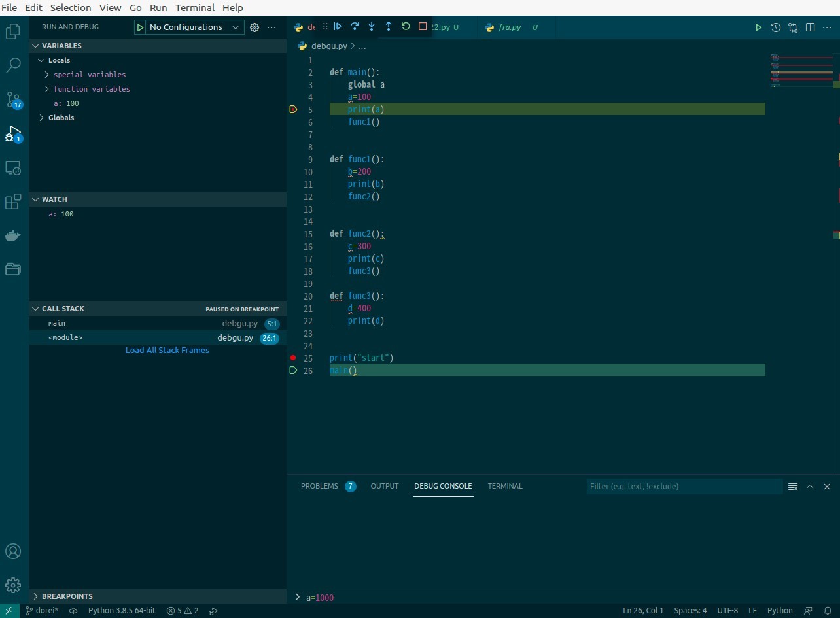Open the Extensions view icon
The image size is (840, 618).
click(13, 202)
